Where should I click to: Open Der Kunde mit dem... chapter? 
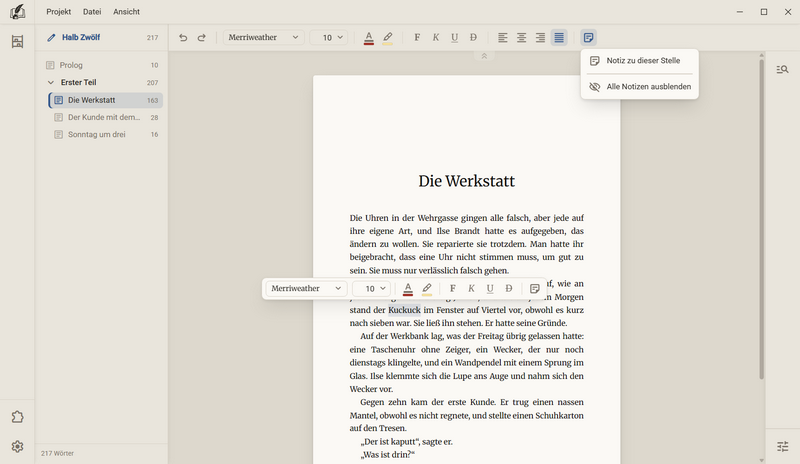[x=106, y=117]
